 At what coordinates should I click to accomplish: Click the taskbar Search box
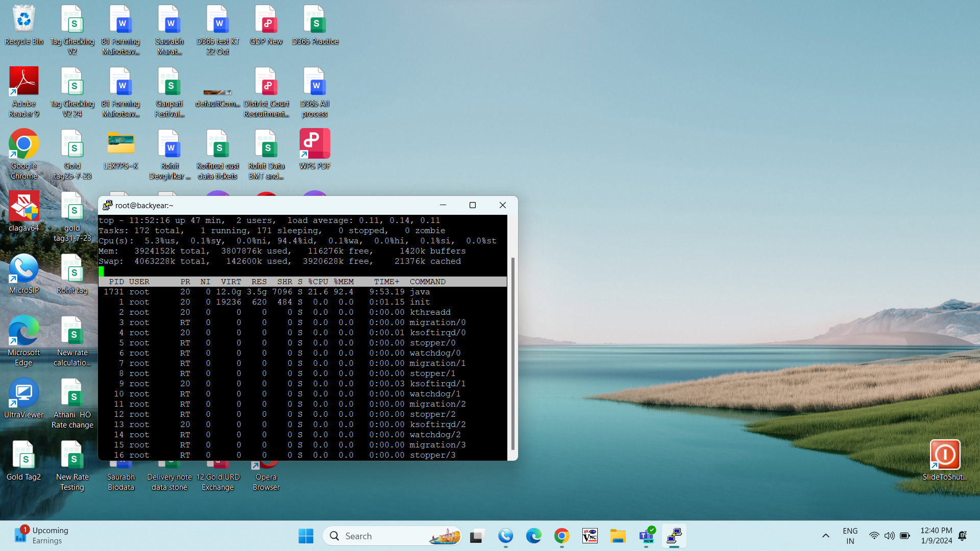[x=392, y=536]
